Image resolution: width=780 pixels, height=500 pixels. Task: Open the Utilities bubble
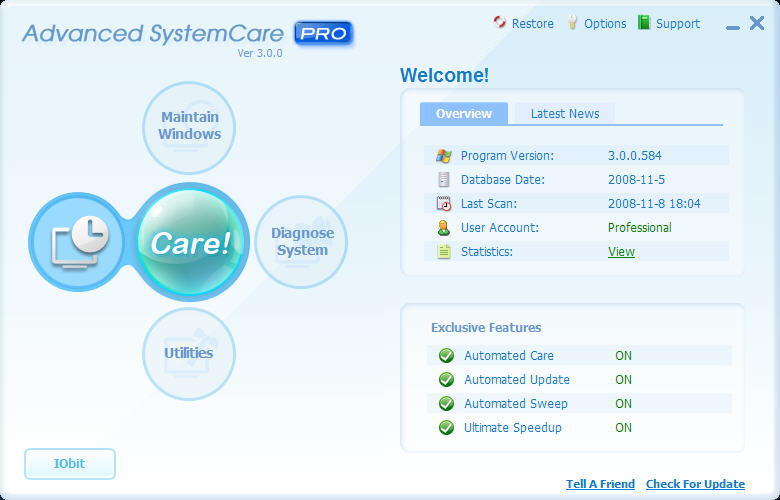(189, 354)
